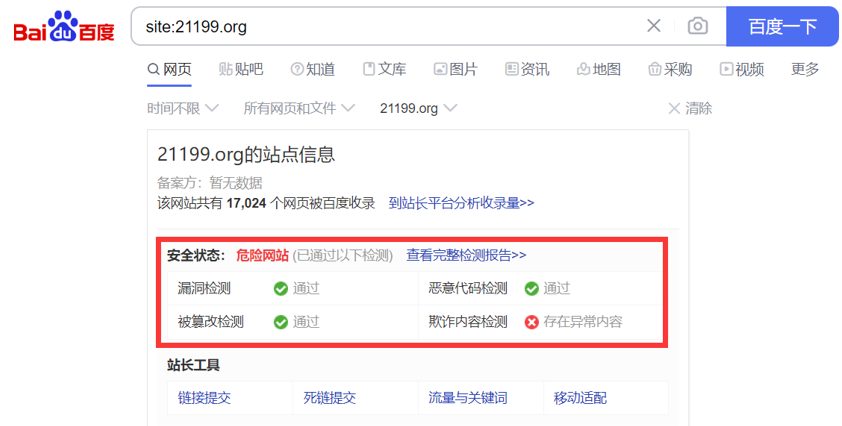Click the 漏洞检测 label
Image resolution: width=842 pixels, height=426 pixels.
point(204,288)
